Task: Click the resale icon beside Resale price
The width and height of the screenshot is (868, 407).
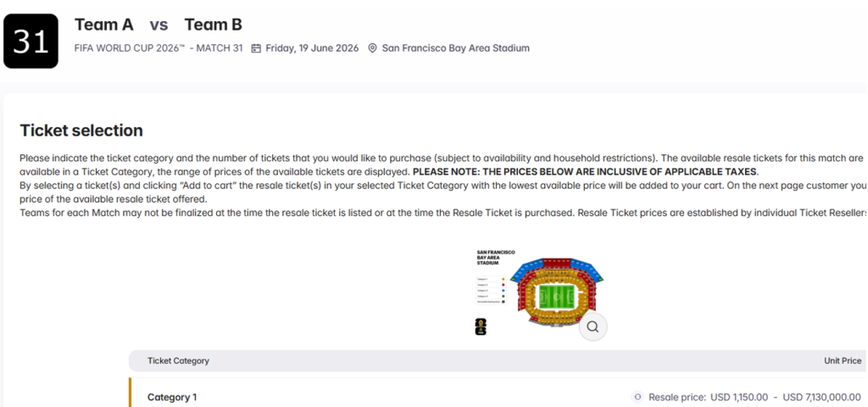Action: pyautogui.click(x=637, y=397)
